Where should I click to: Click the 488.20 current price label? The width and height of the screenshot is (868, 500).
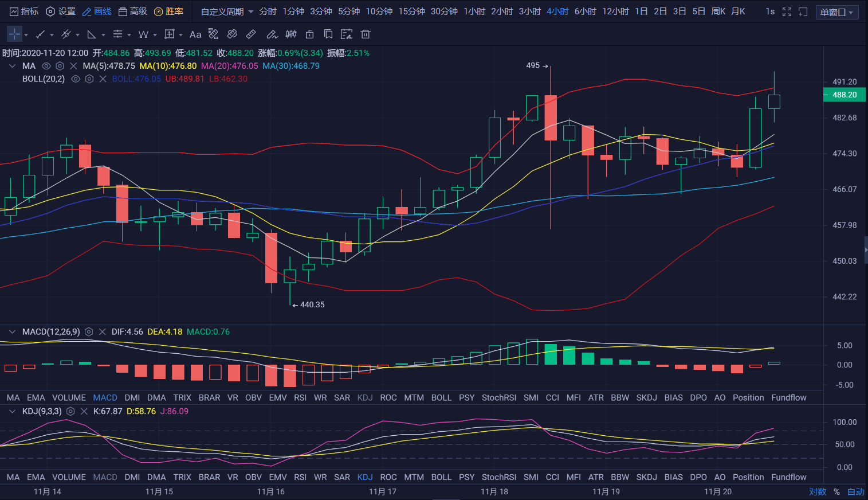pyautogui.click(x=845, y=95)
